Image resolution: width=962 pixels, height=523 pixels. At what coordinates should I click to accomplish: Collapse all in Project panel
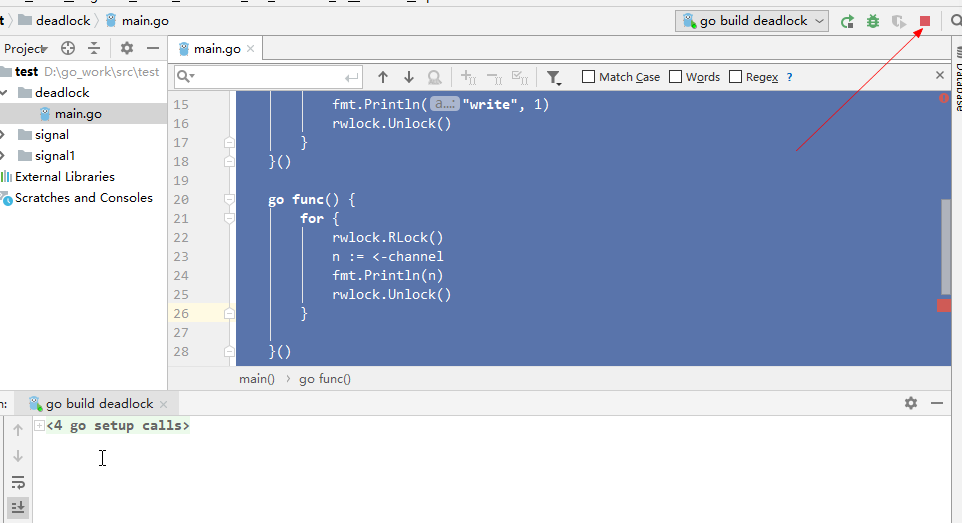coord(94,48)
